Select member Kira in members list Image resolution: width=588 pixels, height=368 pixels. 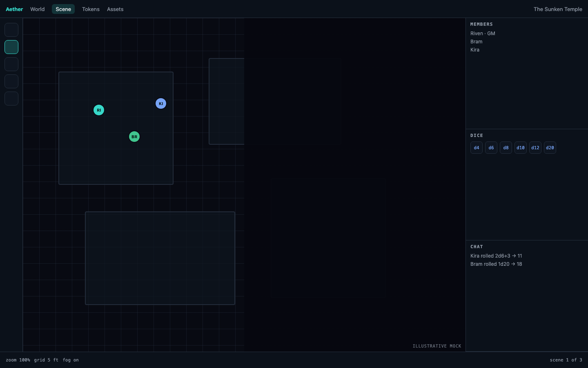pyautogui.click(x=475, y=50)
